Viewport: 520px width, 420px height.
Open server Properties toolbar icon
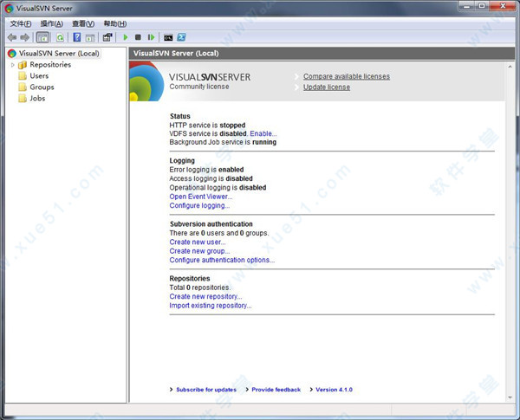[107, 37]
